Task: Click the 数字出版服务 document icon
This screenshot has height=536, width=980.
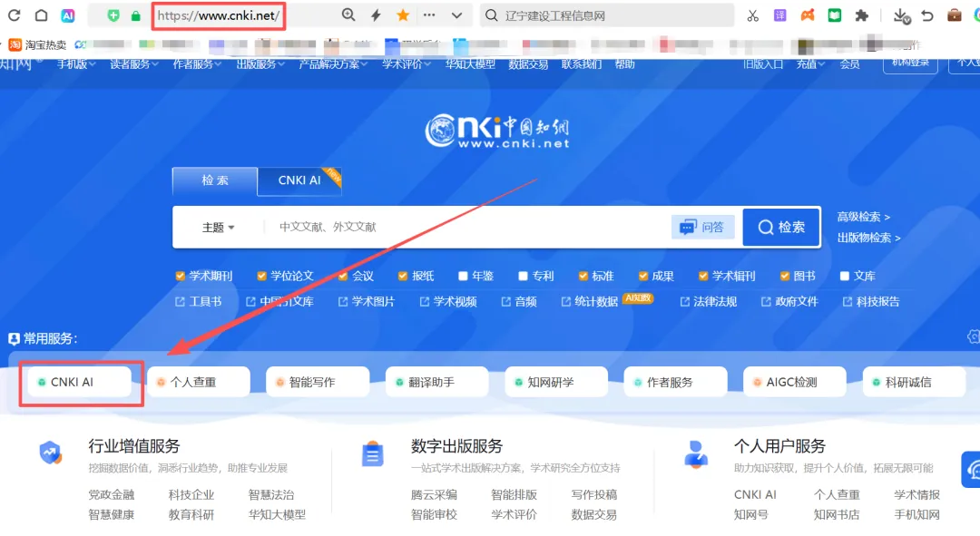Action: point(373,453)
